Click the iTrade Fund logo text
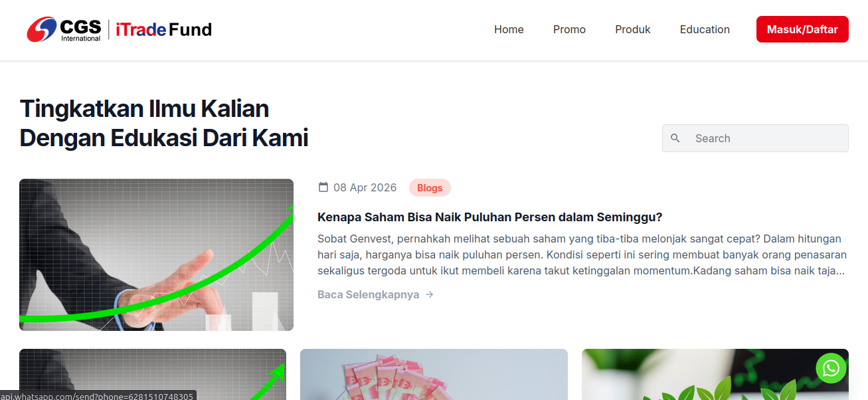 (x=163, y=29)
